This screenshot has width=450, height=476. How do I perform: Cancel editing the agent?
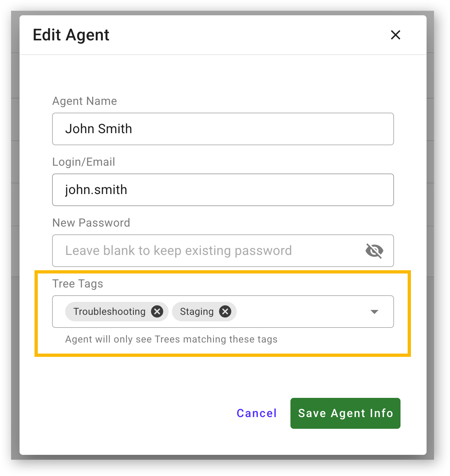tap(257, 413)
